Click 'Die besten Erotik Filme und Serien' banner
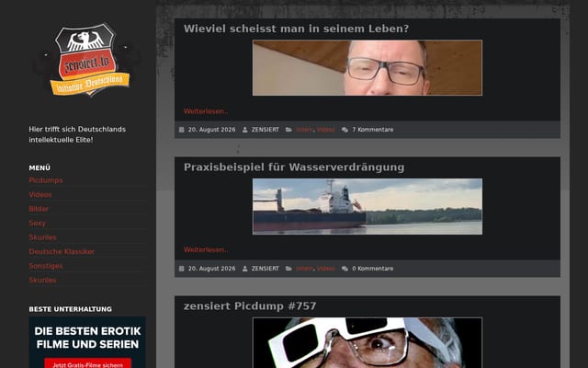Screen dimensions: 588x368 (x=87, y=342)
